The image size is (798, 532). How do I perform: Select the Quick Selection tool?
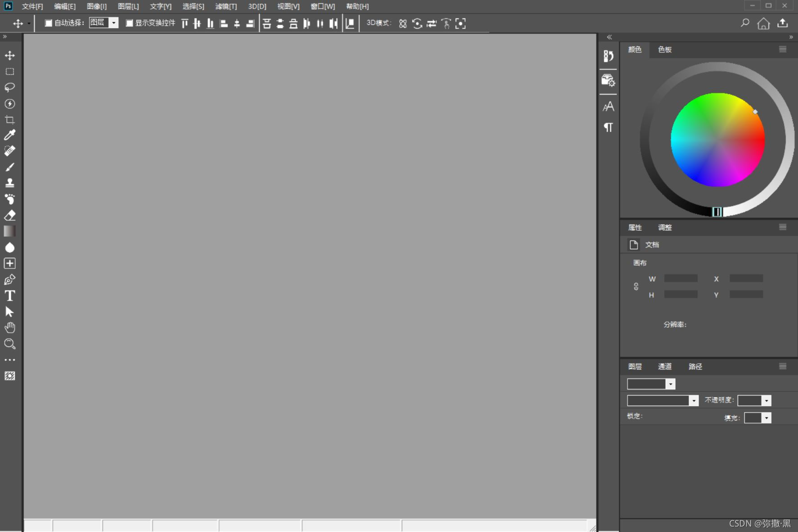click(x=9, y=104)
